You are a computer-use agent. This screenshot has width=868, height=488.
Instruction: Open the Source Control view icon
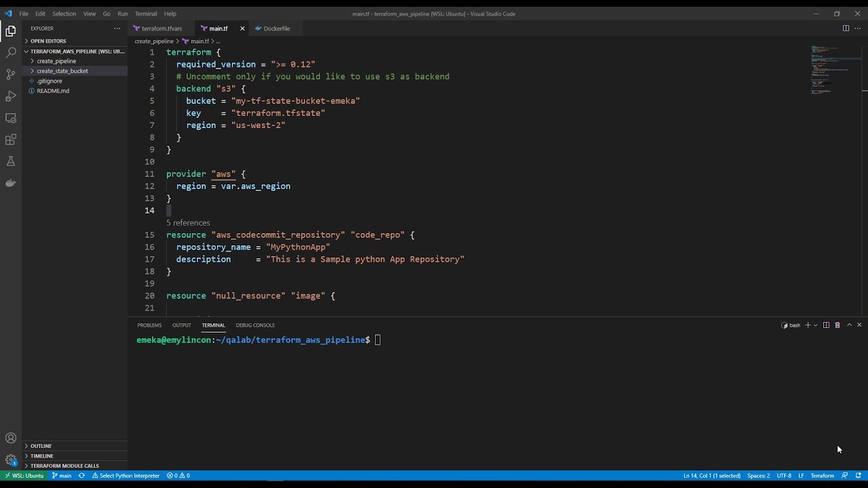pyautogui.click(x=11, y=74)
